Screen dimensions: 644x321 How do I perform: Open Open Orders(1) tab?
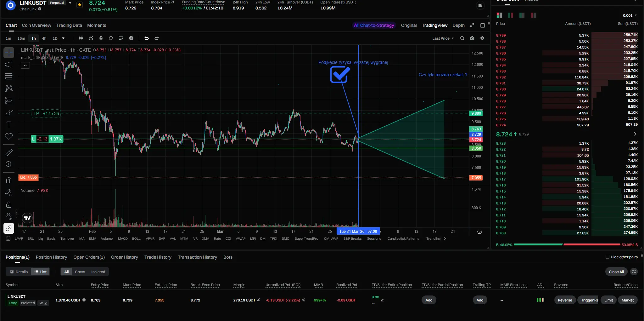tap(89, 257)
